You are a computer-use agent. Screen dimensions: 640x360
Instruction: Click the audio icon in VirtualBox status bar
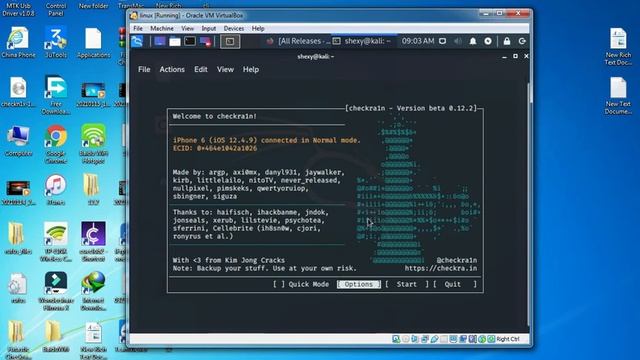click(x=415, y=339)
